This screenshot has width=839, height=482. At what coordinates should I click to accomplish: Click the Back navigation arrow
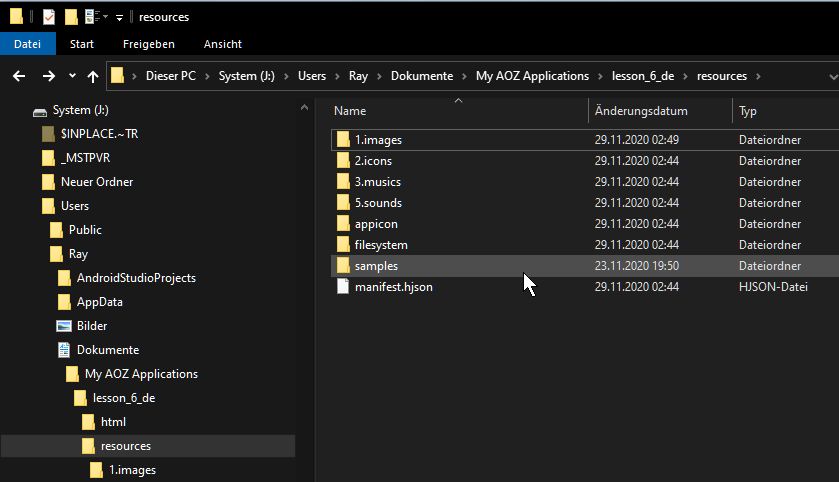click(19, 76)
